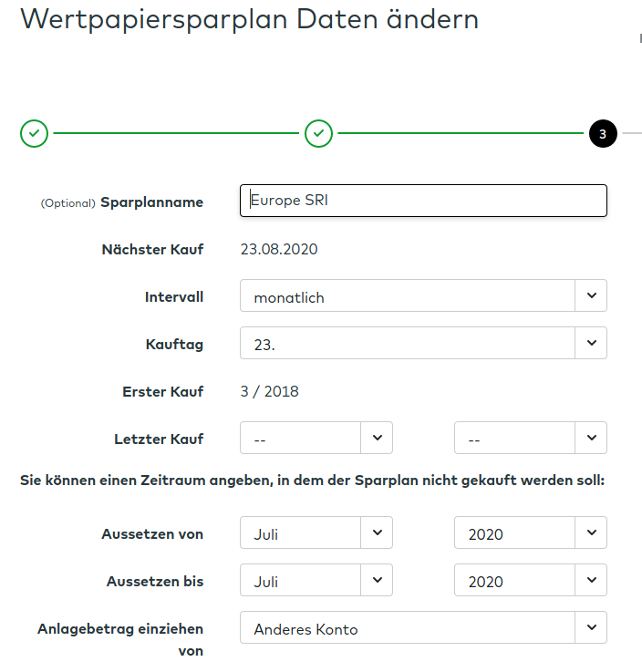Click the step 3 circle indicator
642x672 pixels.
click(x=603, y=133)
